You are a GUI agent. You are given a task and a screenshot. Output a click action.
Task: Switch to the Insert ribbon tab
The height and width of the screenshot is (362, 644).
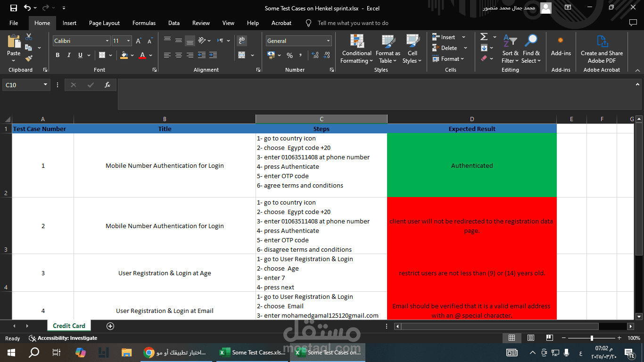pos(69,23)
